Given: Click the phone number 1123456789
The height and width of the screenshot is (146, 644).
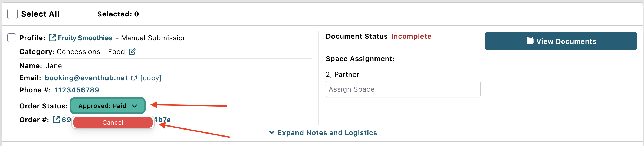Looking at the screenshot, I should [77, 90].
